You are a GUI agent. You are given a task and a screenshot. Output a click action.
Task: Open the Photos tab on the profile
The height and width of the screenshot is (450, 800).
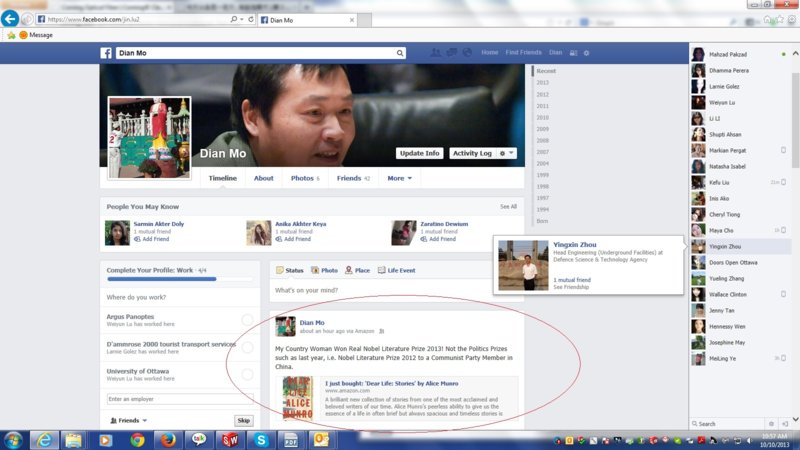(304, 178)
